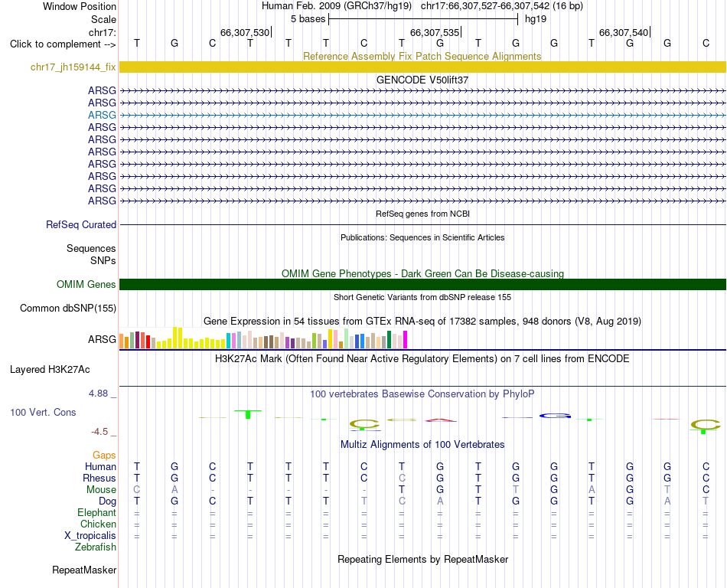This screenshot has width=727, height=588.
Task: Click the hg19 label beside scale bar
Action: click(536, 19)
